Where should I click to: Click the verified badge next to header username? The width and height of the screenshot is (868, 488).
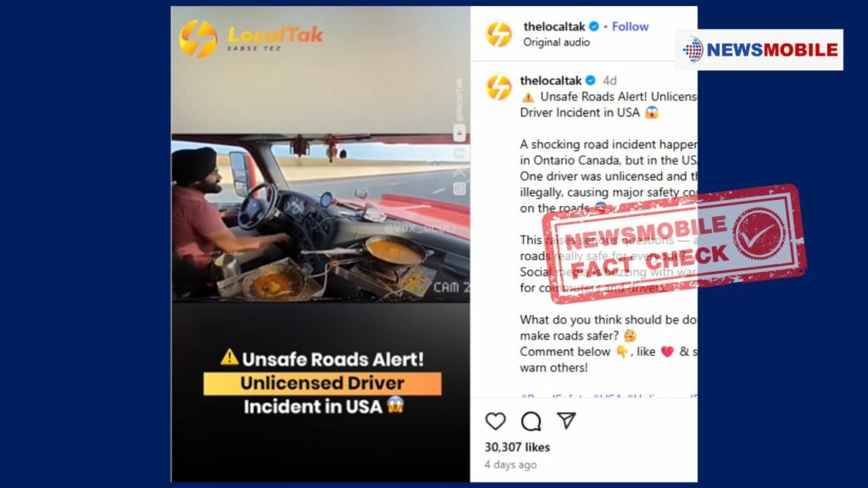[x=594, y=26]
